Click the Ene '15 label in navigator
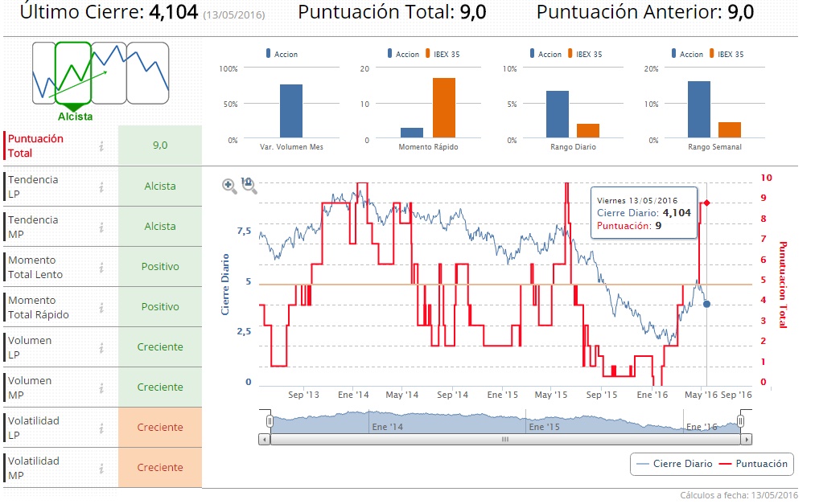 pos(544,427)
